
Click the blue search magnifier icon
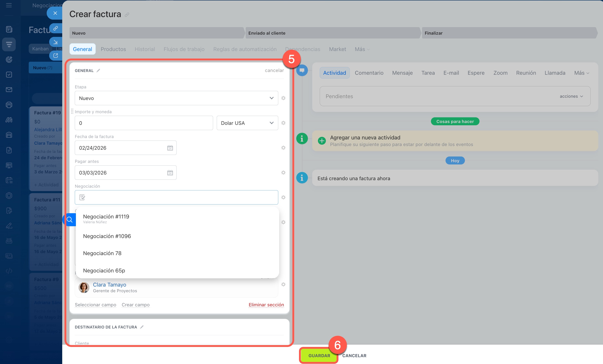point(70,220)
